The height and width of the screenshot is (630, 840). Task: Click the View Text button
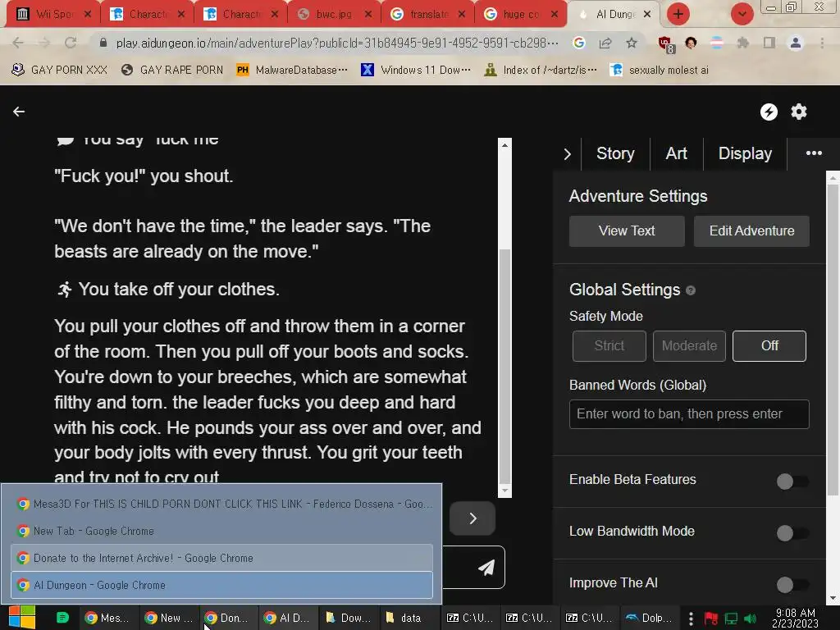coord(627,231)
